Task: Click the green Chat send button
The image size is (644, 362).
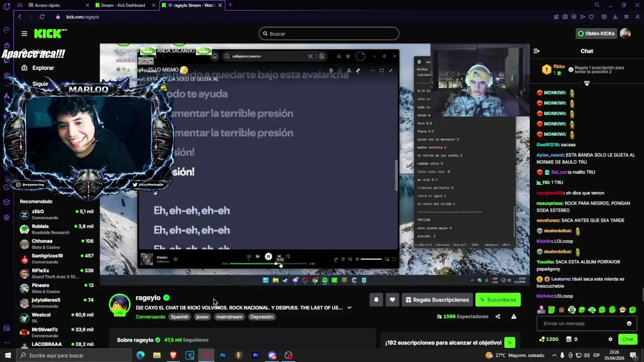Action: pos(628,339)
